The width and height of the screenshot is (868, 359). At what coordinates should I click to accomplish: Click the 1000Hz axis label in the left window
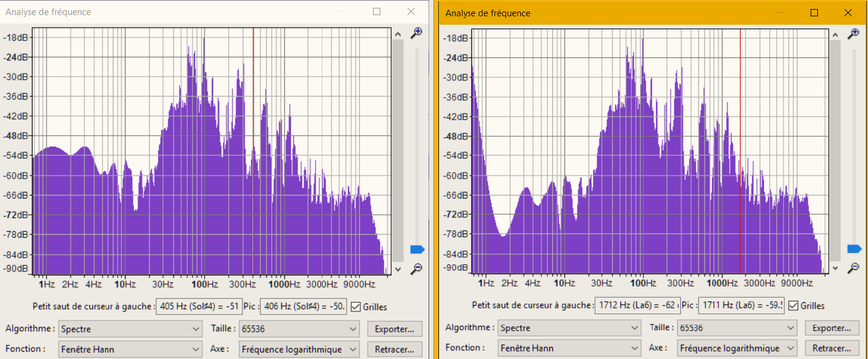click(x=285, y=284)
